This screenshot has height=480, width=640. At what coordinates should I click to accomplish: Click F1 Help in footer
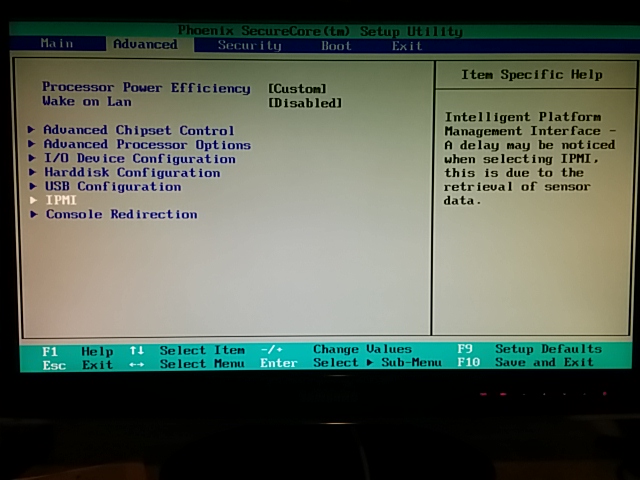point(78,351)
